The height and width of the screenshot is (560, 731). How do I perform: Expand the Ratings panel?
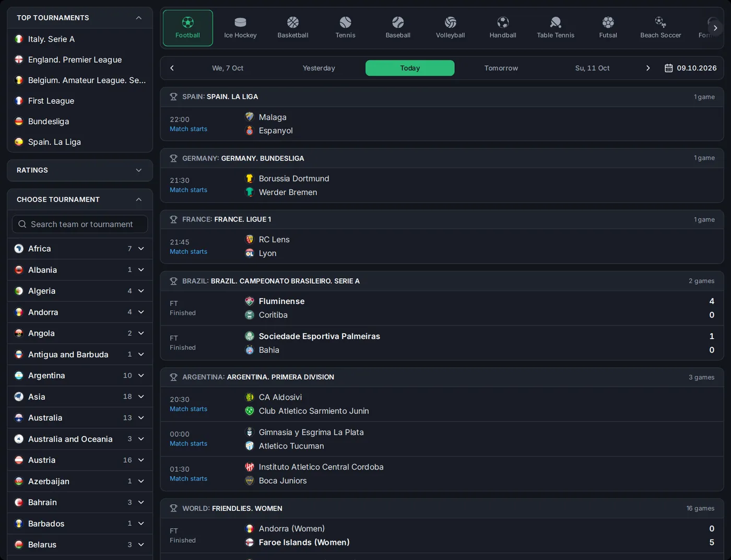pyautogui.click(x=138, y=170)
